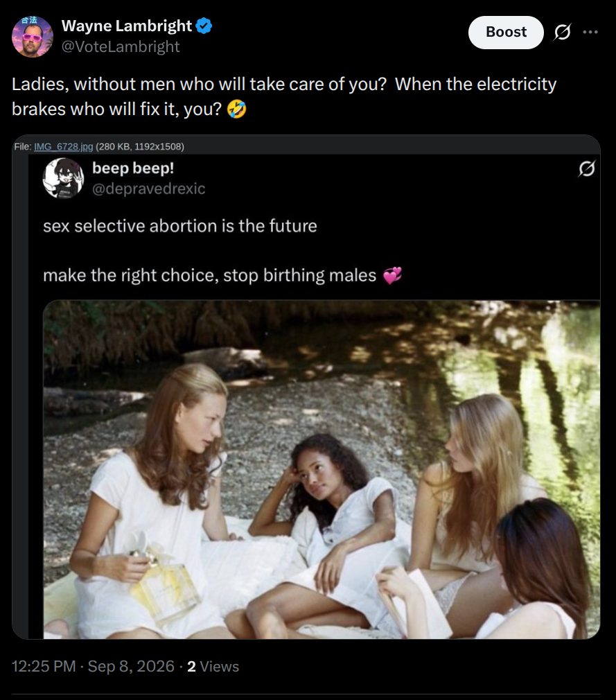Open the three-dot more options menu
Viewport: 616px width, 700px height.
[590, 32]
